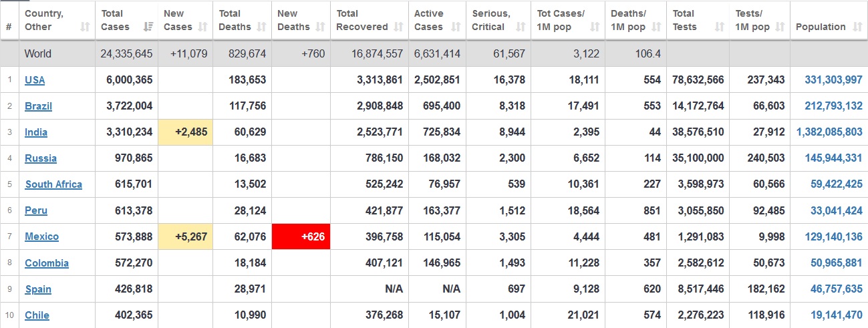Click the World summary row label
This screenshot has width=868, height=328.
(x=38, y=53)
